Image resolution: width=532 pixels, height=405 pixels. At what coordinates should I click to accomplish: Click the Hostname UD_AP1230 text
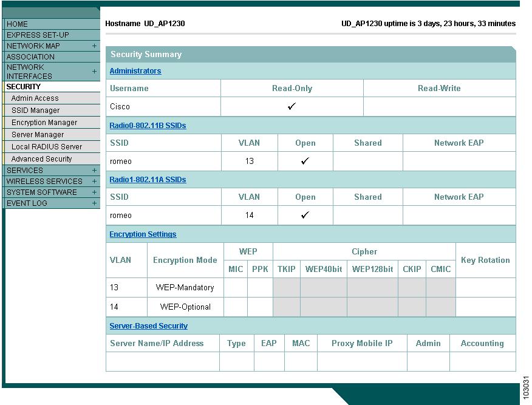(145, 24)
